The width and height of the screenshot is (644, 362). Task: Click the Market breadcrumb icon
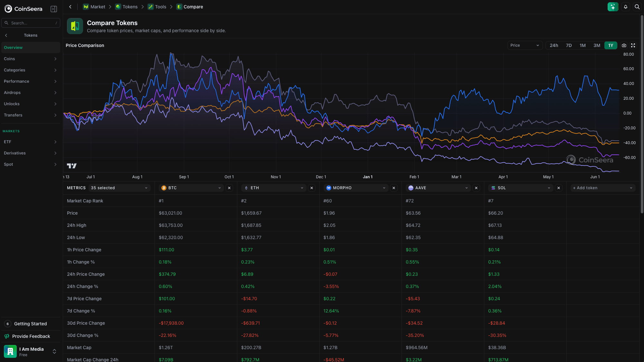pos(86,7)
